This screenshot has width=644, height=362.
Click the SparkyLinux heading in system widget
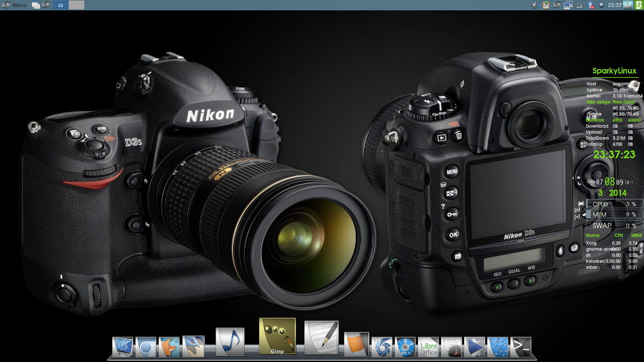614,71
